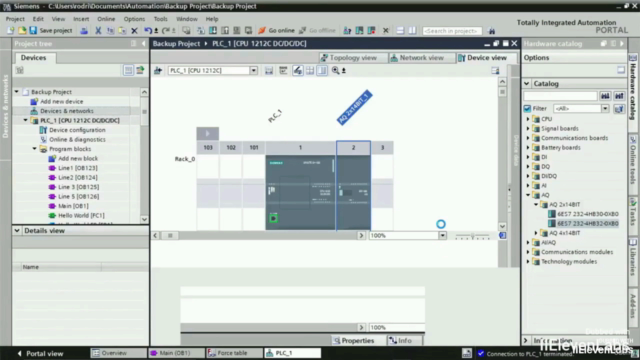Image resolution: width=640 pixels, height=360 pixels.
Task: Open the PLC_1 [CPU 1212C] device dropdown
Action: [x=253, y=71]
